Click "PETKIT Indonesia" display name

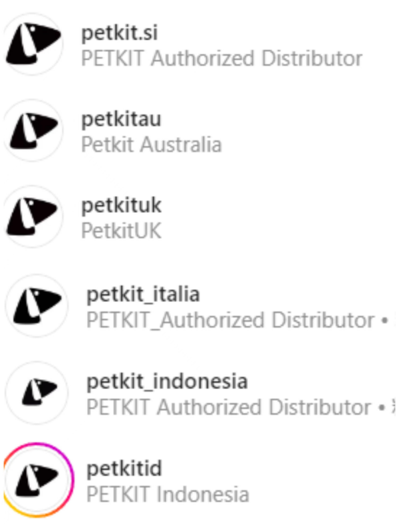click(x=168, y=494)
